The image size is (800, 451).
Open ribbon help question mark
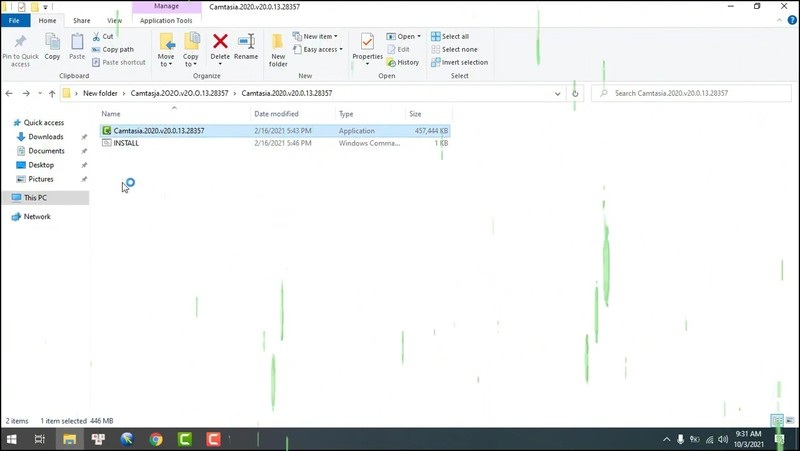click(792, 20)
